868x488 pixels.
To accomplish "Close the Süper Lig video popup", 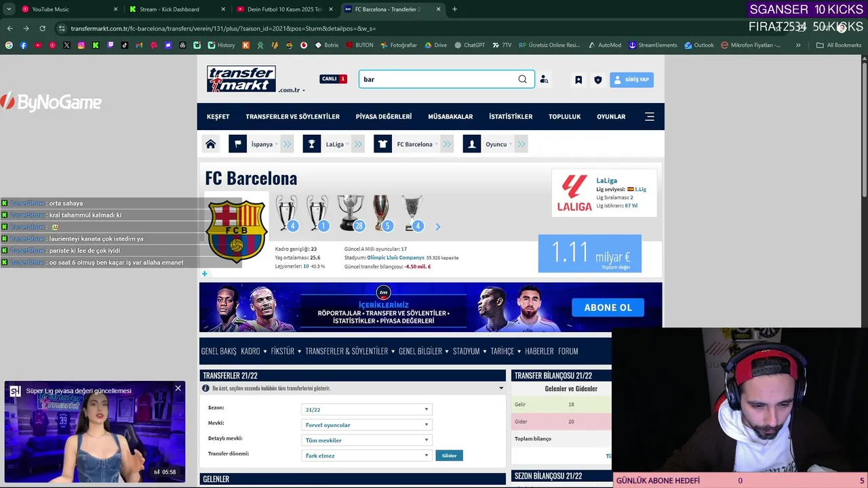I will [178, 388].
